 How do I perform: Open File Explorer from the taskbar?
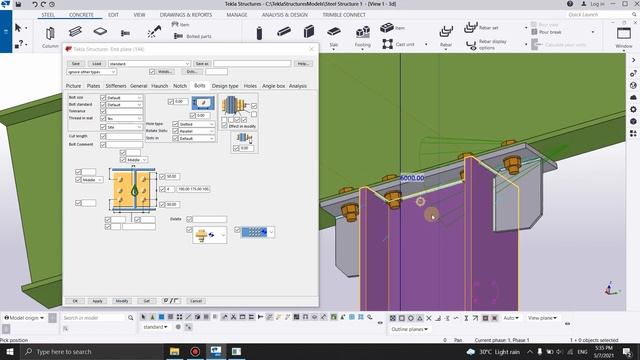[174, 351]
